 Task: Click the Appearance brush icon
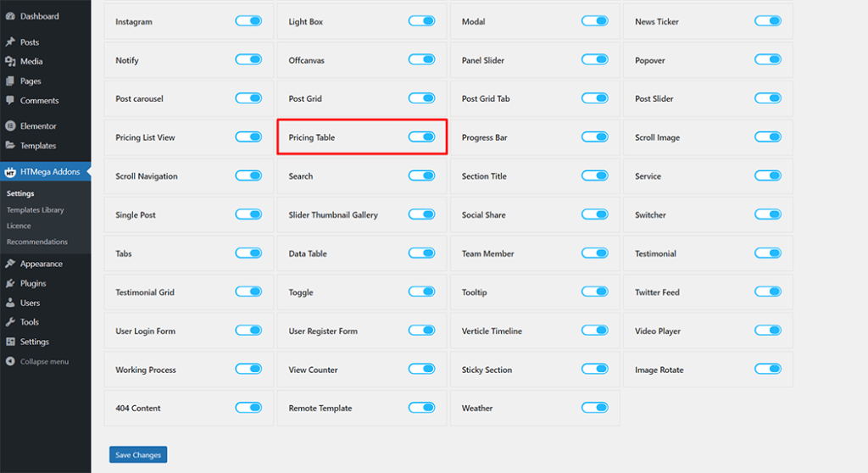pos(10,264)
